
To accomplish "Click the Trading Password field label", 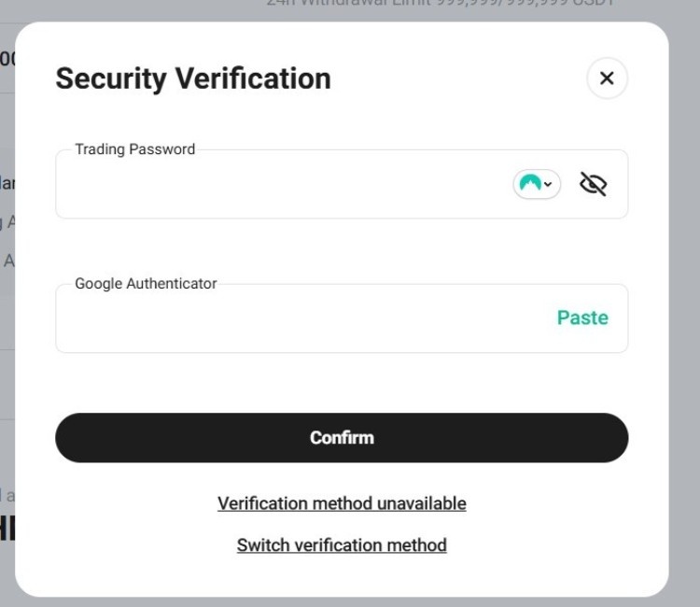I will [135, 149].
